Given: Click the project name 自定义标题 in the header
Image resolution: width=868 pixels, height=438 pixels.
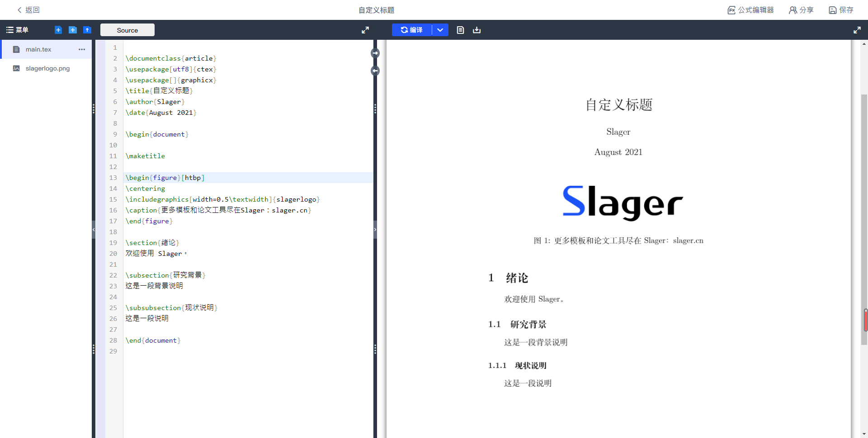Looking at the screenshot, I should pyautogui.click(x=377, y=10).
